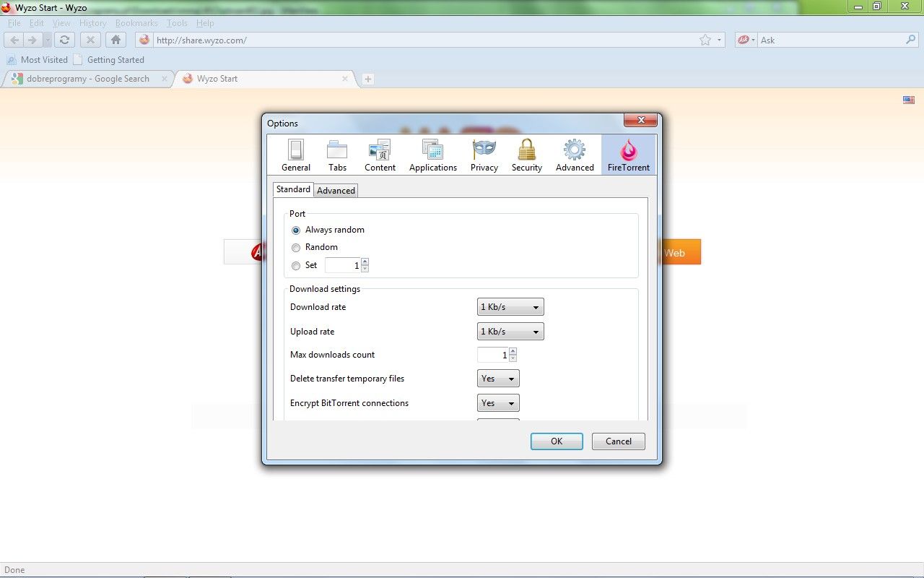Viewport: 924px width, 578px height.
Task: Switch to the dobreprogramy Google Search tab
Action: tap(88, 79)
